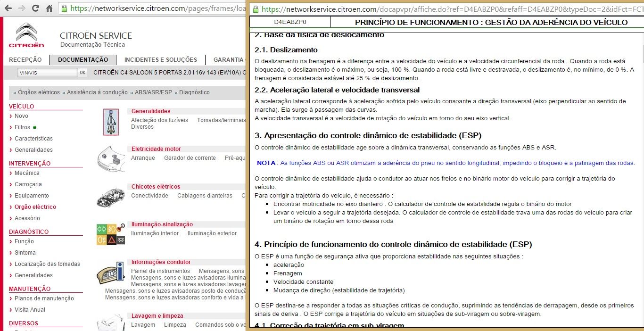Viewport: 644px width, 331px height.
Task: Switch to the DOCUMENTAÇÃO tab
Action: click(x=83, y=60)
